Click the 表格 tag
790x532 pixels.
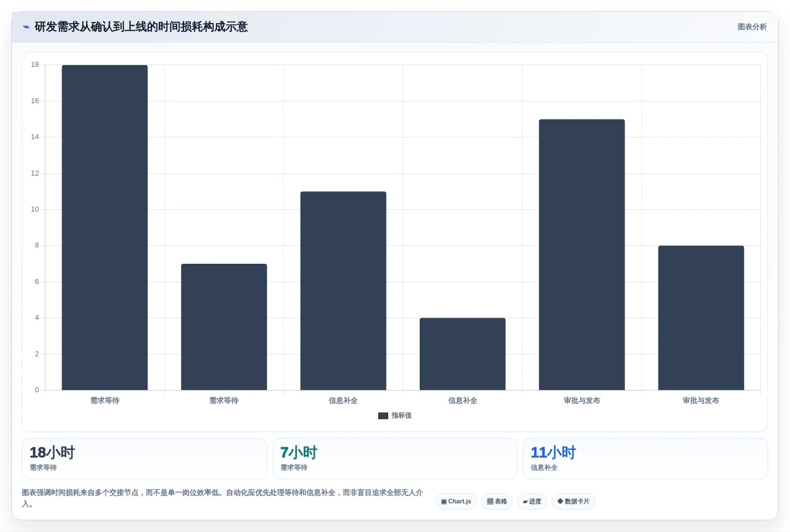pos(497,502)
